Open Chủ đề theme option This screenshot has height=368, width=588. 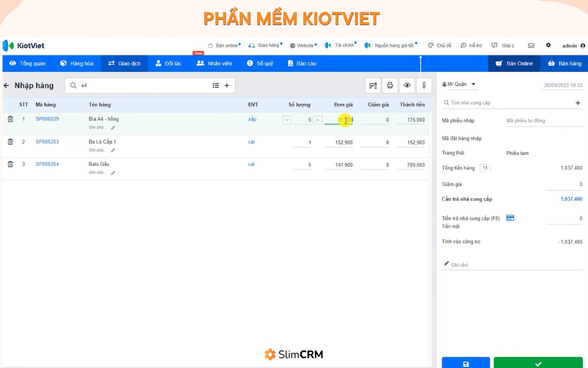440,45
